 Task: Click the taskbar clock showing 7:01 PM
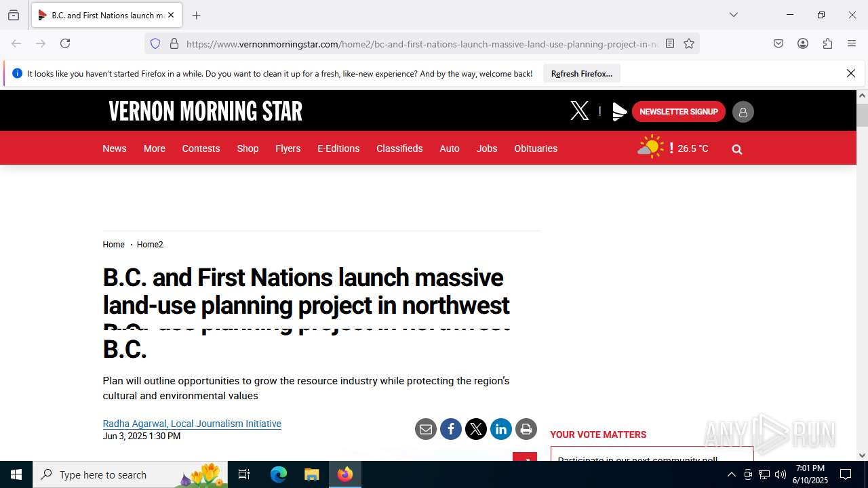click(810, 474)
